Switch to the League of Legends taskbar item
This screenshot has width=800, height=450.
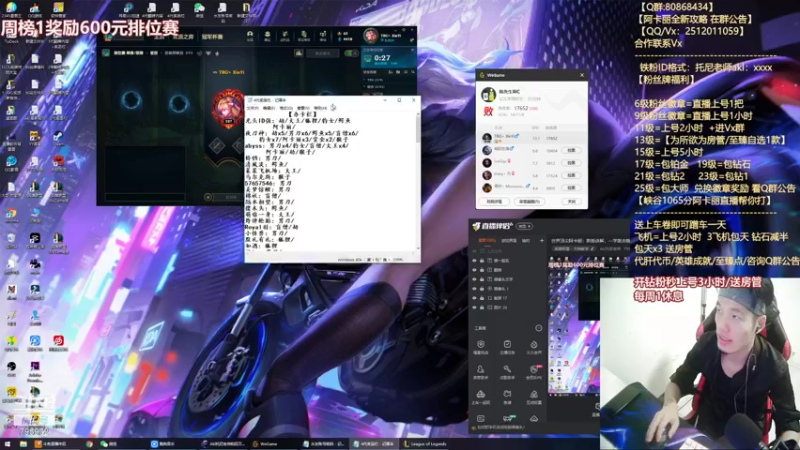[x=426, y=444]
